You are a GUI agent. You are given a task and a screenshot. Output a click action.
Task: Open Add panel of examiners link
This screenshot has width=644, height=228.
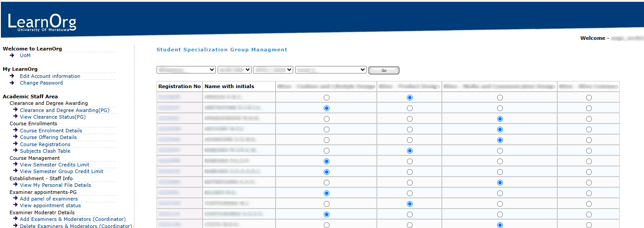point(49,199)
